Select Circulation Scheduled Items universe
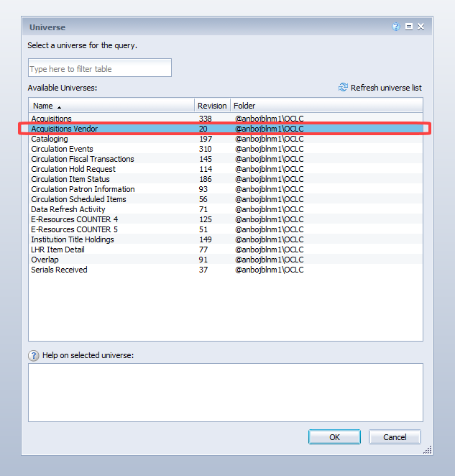455x476 pixels. click(226, 199)
